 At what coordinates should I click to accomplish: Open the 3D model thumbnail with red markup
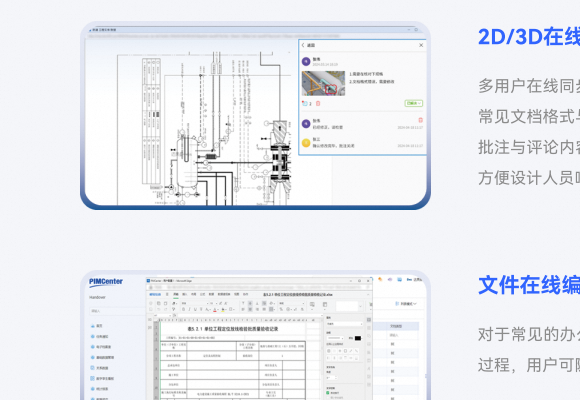pos(323,83)
